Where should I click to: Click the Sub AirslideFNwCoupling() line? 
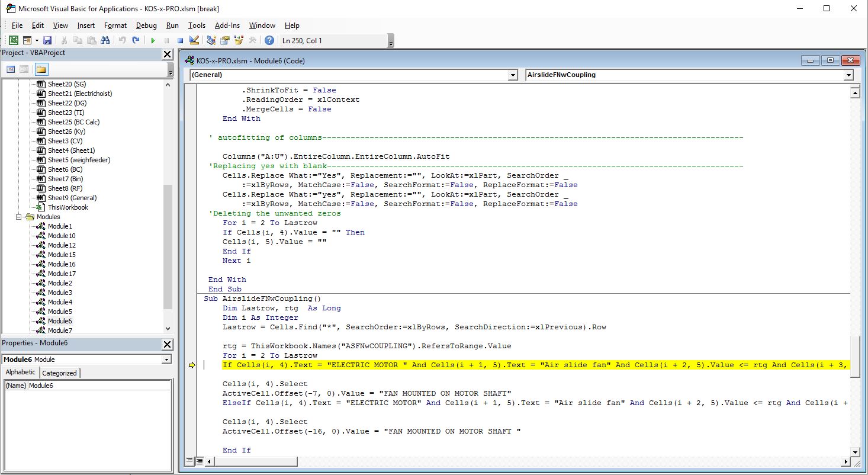[262, 299]
